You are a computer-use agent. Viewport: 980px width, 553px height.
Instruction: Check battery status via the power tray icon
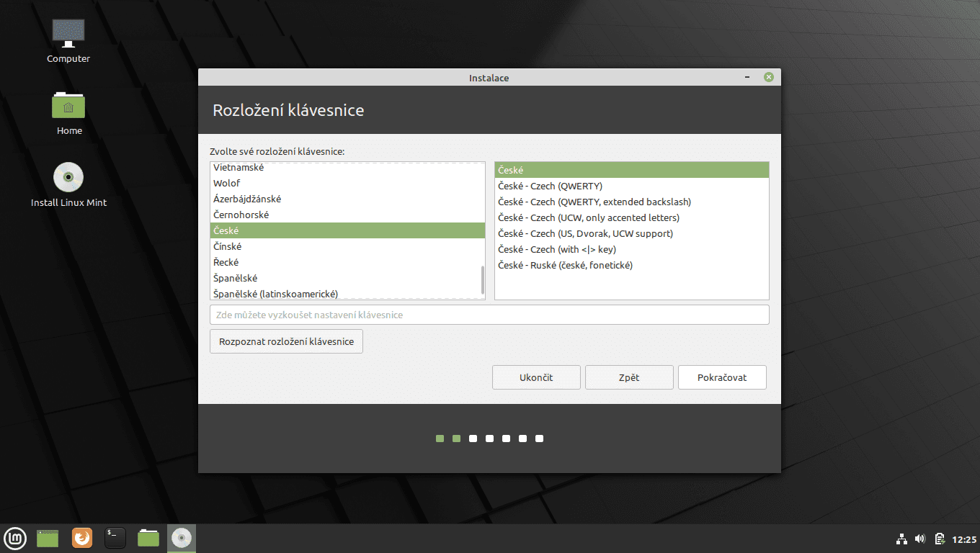click(x=939, y=538)
